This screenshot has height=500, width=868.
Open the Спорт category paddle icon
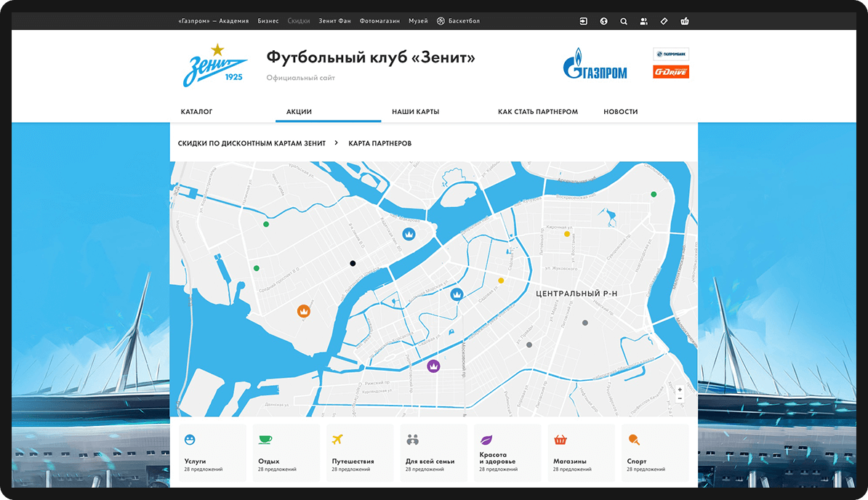click(634, 440)
